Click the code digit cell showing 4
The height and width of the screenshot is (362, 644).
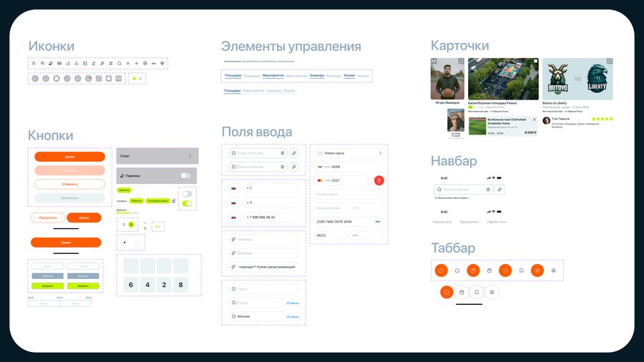[x=147, y=285]
